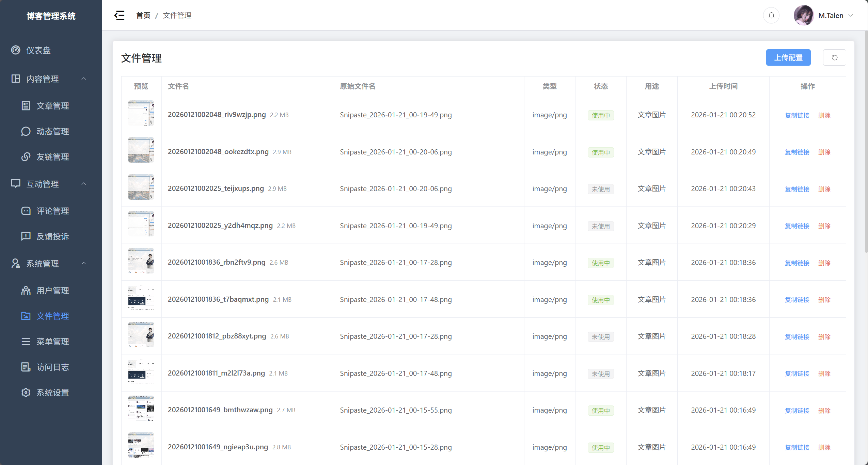Viewport: 868px width, 465px height.
Task: Collapse the 内容管理 submenu
Action: coord(84,79)
